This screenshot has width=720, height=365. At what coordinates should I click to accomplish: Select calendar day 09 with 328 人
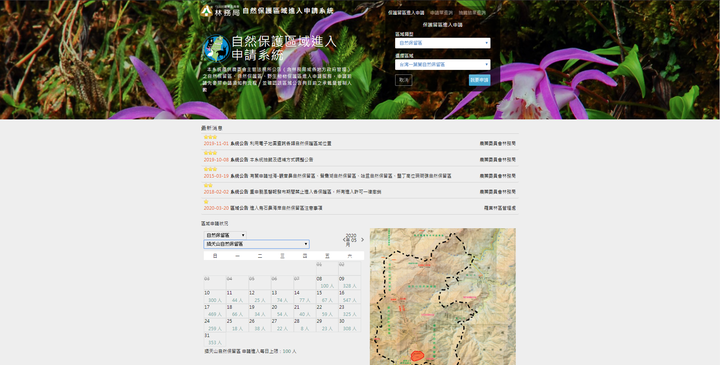[349, 282]
